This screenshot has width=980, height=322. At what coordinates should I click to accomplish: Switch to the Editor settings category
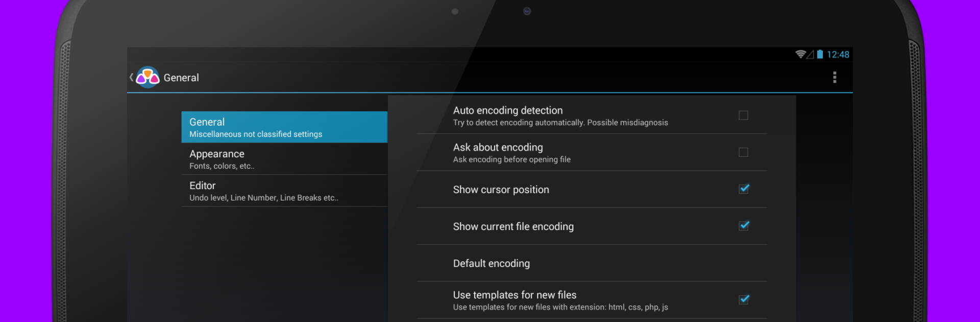[x=284, y=191]
